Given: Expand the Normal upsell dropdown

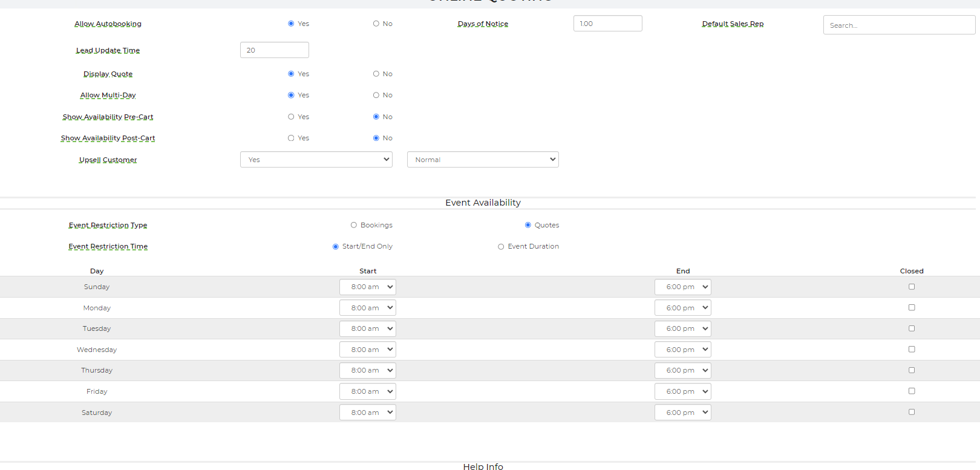Looking at the screenshot, I should pyautogui.click(x=483, y=160).
